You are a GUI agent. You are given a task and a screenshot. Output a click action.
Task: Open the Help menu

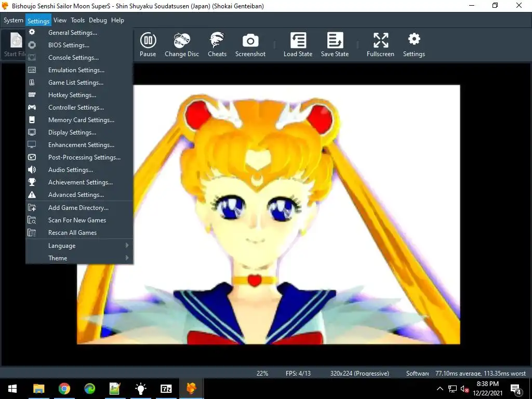118,20
